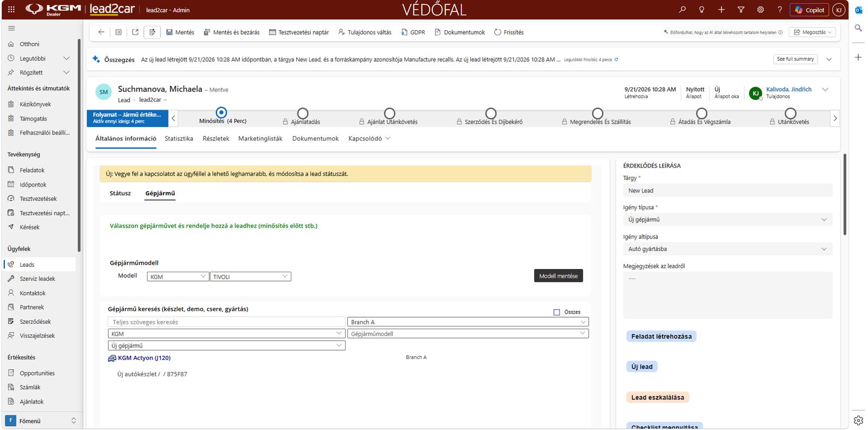Switch to the Statisztika tab

click(x=179, y=139)
